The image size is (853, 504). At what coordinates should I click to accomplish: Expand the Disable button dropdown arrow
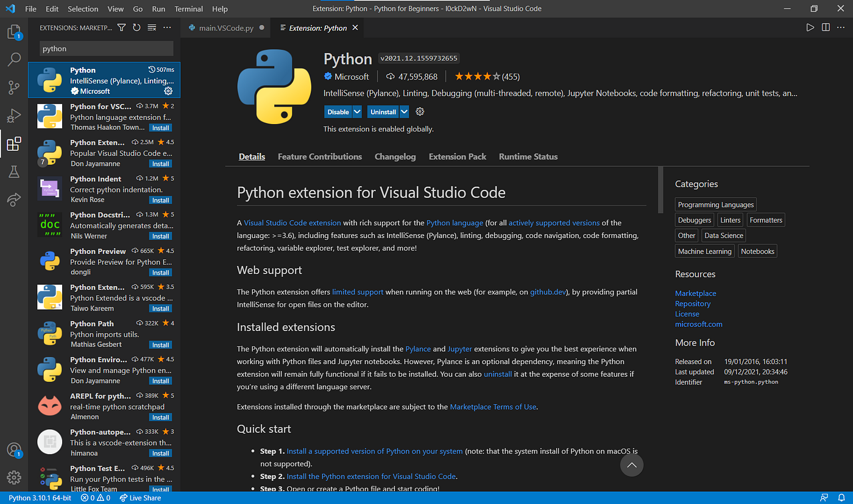[358, 112]
